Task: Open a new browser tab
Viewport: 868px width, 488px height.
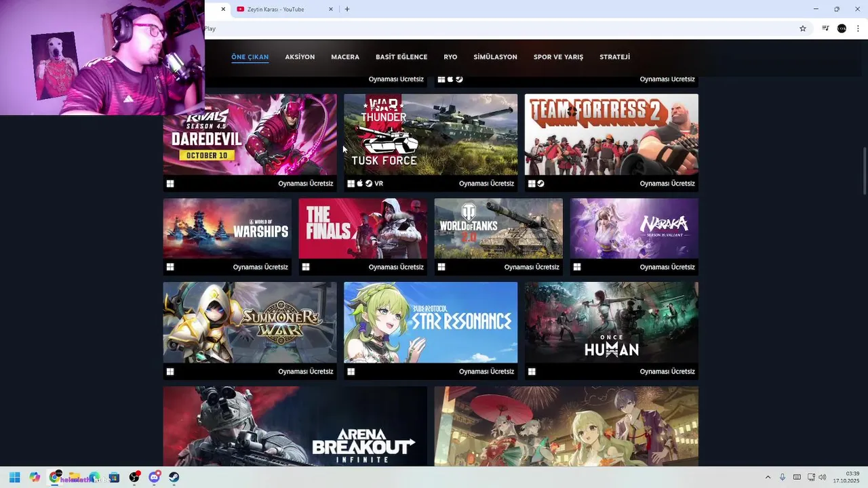Action: pyautogui.click(x=347, y=9)
